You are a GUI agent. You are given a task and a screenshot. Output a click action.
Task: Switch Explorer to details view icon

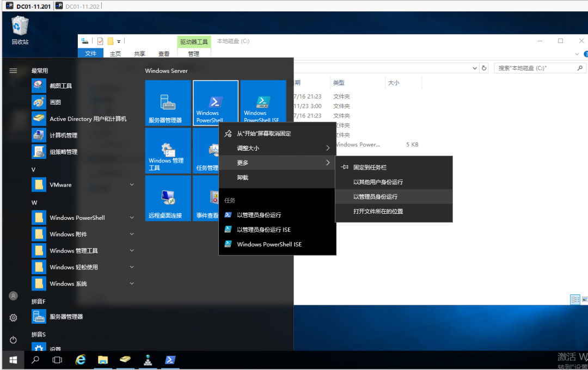575,299
